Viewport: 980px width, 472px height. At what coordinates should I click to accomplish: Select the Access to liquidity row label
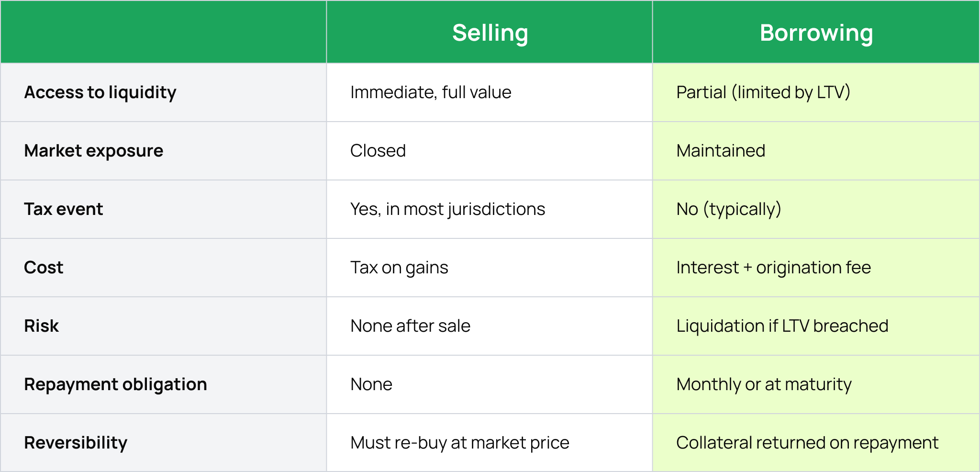100,92
